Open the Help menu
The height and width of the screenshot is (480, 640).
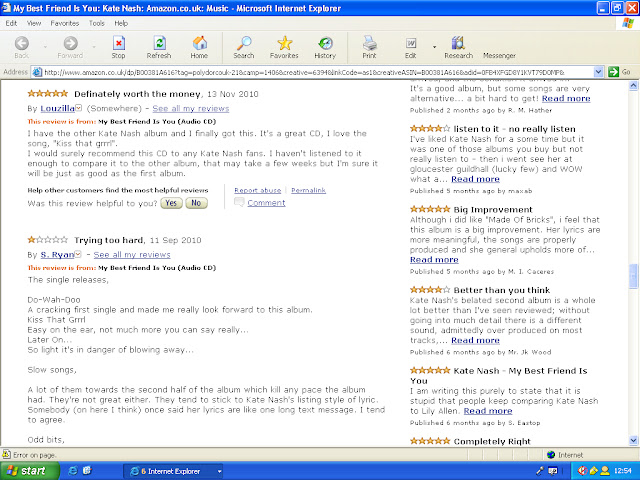121,23
